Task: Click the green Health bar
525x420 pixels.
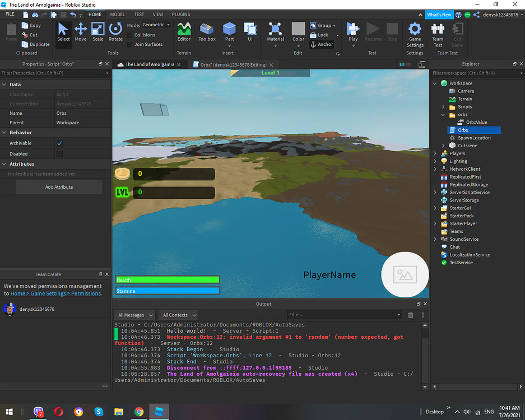Action: [168, 280]
